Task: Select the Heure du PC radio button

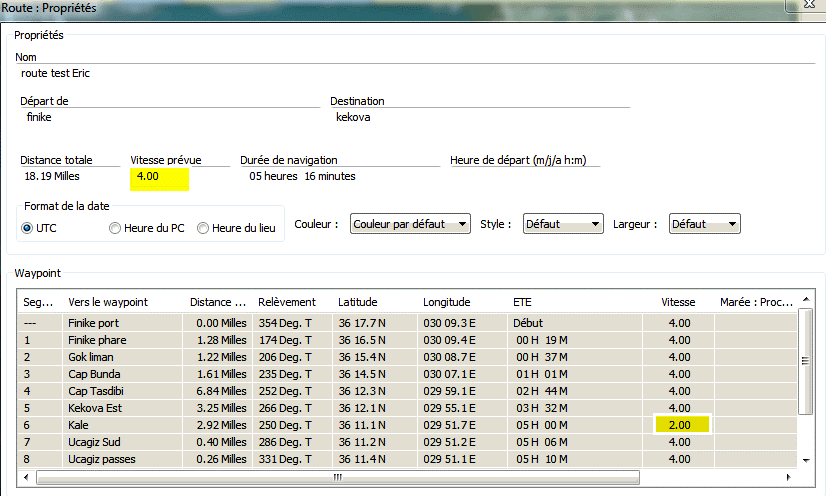Action: tap(115, 228)
